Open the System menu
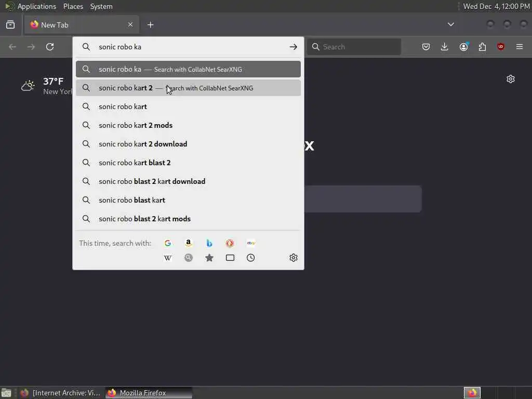The width and height of the screenshot is (532, 399). point(101,6)
